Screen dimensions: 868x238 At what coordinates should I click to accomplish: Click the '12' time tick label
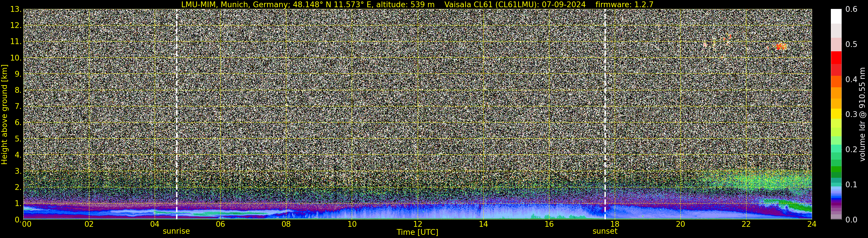tap(417, 224)
